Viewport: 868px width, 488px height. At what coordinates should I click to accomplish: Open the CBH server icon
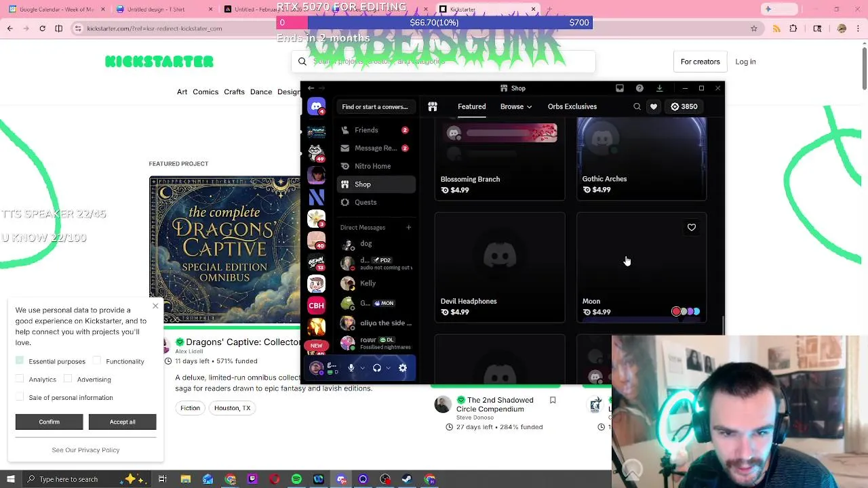coord(316,306)
